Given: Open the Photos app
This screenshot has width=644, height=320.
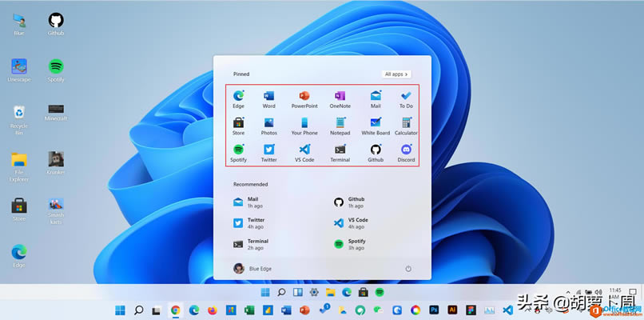Looking at the screenshot, I should coord(268,126).
